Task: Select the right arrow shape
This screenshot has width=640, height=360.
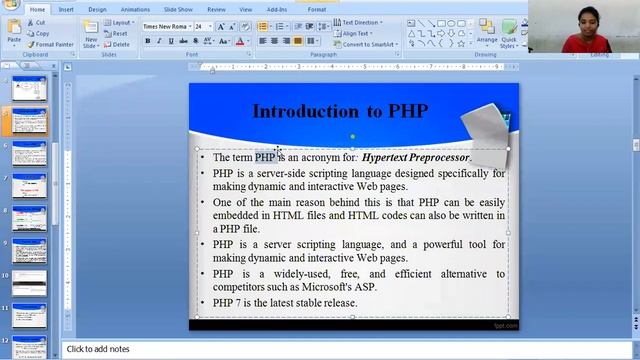Action: click(441, 33)
